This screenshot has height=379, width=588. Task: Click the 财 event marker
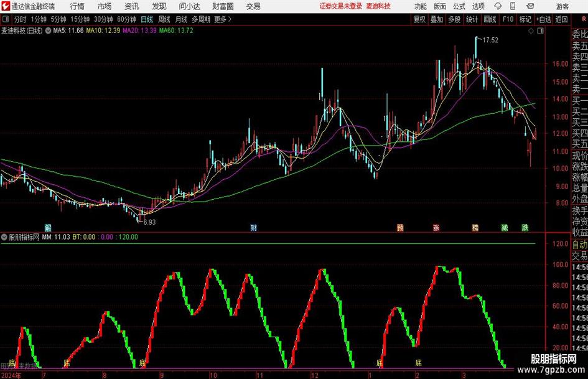point(253,228)
